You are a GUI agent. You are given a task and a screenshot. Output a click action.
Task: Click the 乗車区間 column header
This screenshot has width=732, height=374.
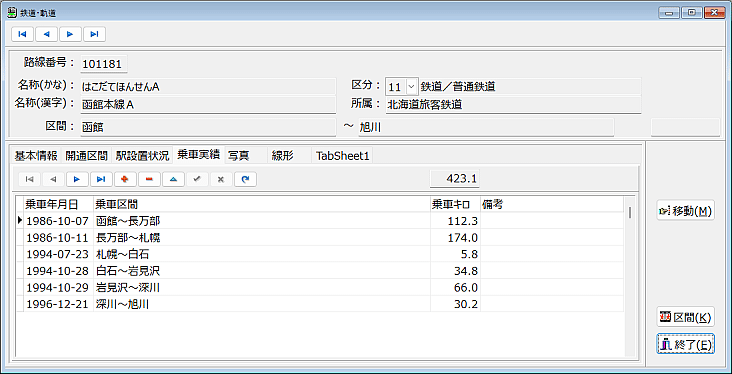tap(261, 205)
